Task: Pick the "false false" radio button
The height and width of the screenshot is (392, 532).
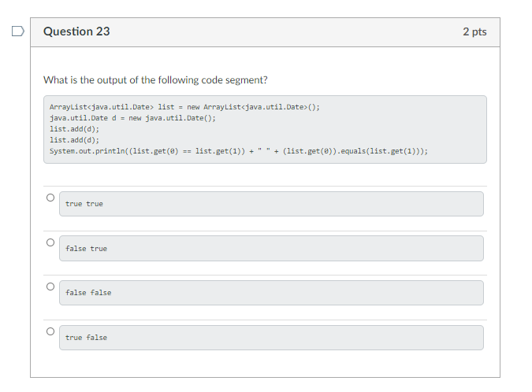Action: point(50,287)
